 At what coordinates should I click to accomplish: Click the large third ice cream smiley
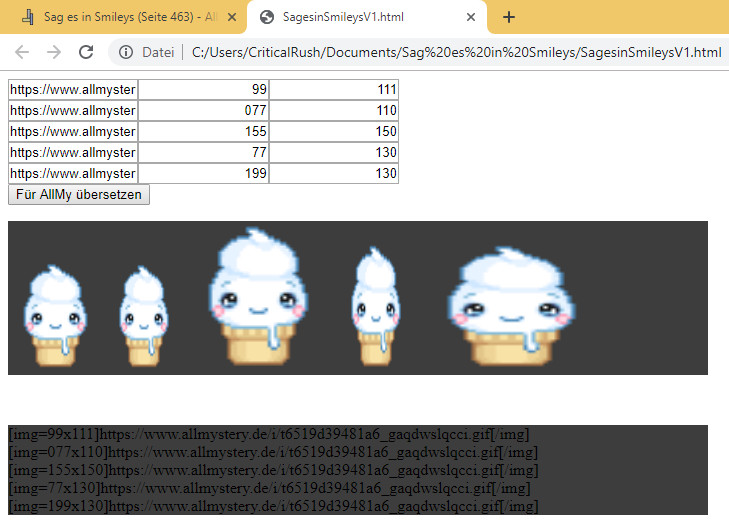pos(258,296)
